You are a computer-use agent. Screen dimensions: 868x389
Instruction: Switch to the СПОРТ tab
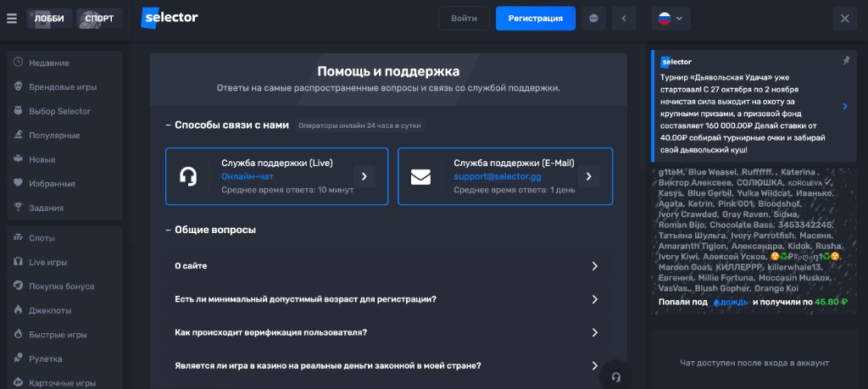[100, 19]
